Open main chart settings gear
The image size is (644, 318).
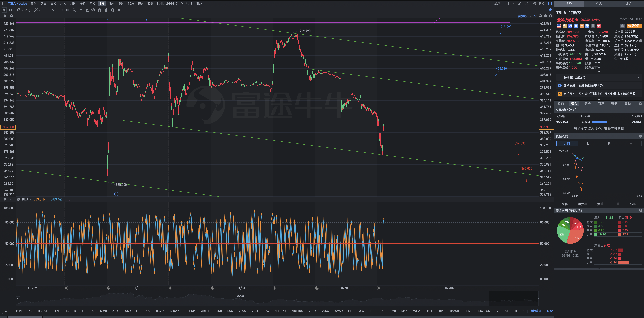click(5, 16)
